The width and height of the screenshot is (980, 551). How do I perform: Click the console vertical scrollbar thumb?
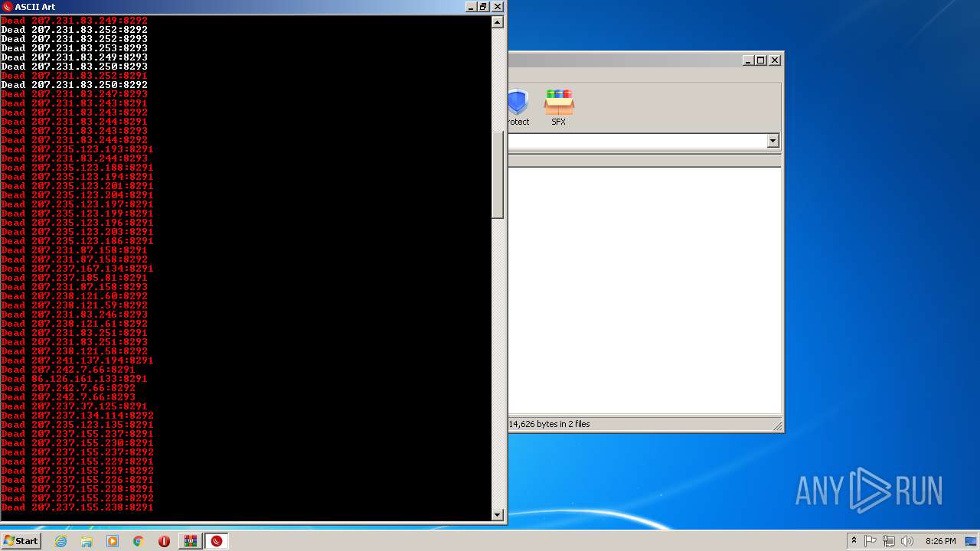click(498, 175)
